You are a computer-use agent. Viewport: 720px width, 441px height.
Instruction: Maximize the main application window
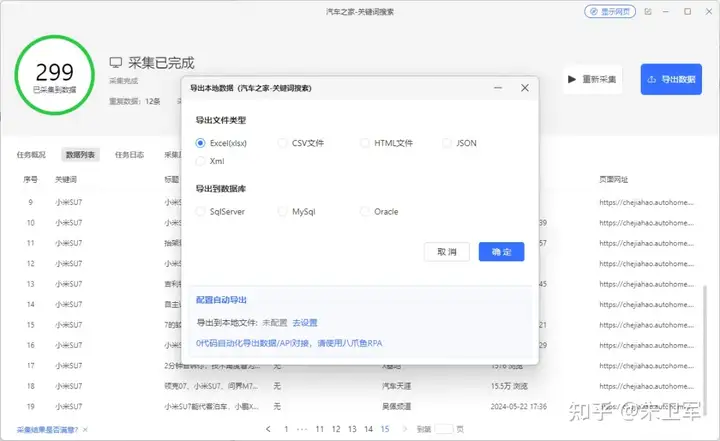[687, 11]
